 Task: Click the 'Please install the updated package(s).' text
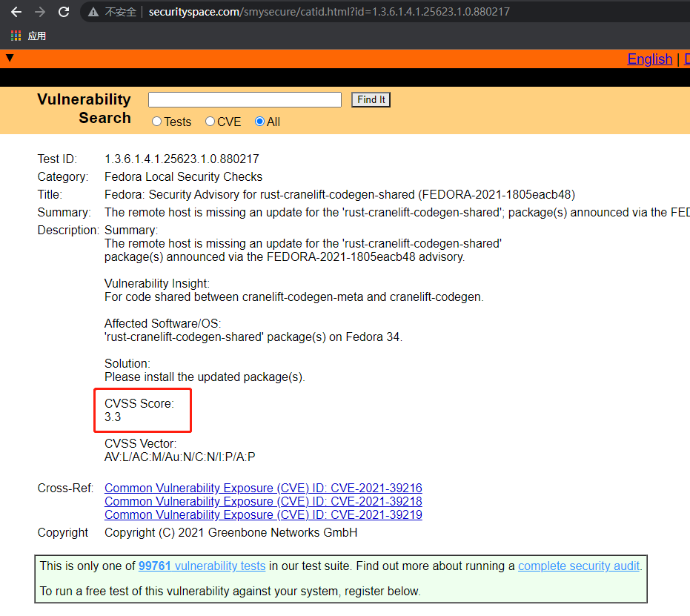pos(205,377)
